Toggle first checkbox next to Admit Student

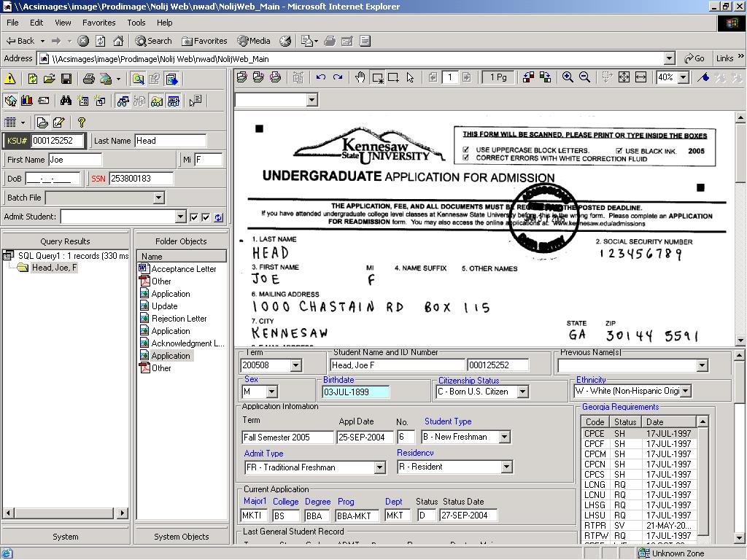(x=194, y=217)
